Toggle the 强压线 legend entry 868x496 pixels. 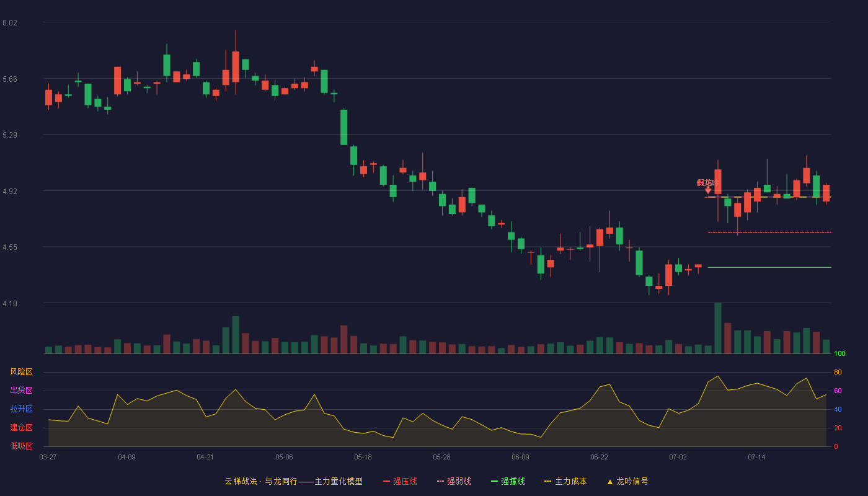pos(400,481)
